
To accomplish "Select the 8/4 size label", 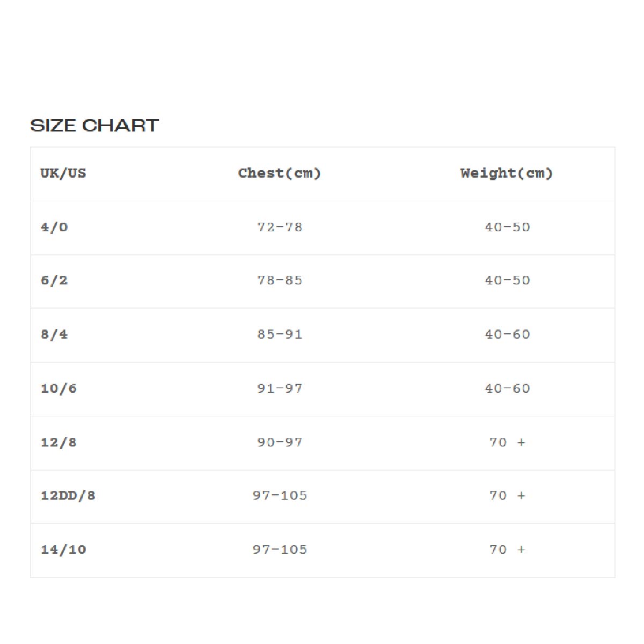I will point(54,334).
